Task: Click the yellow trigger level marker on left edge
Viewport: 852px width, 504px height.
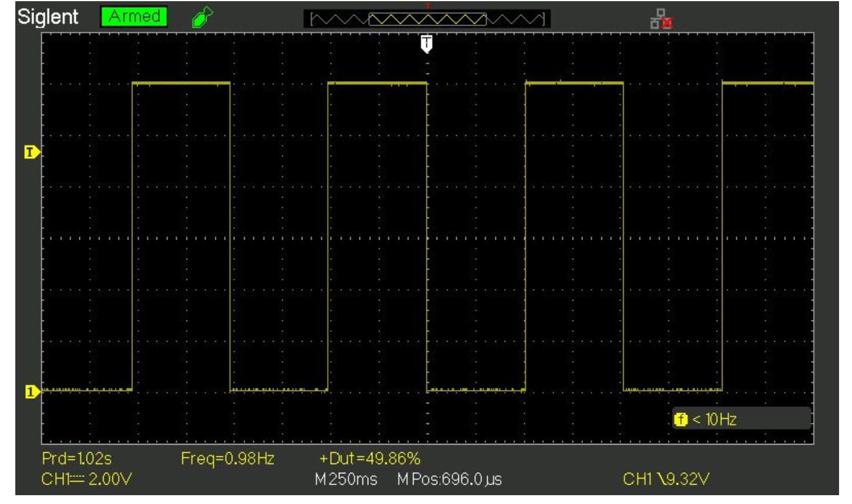Action: pyautogui.click(x=32, y=152)
